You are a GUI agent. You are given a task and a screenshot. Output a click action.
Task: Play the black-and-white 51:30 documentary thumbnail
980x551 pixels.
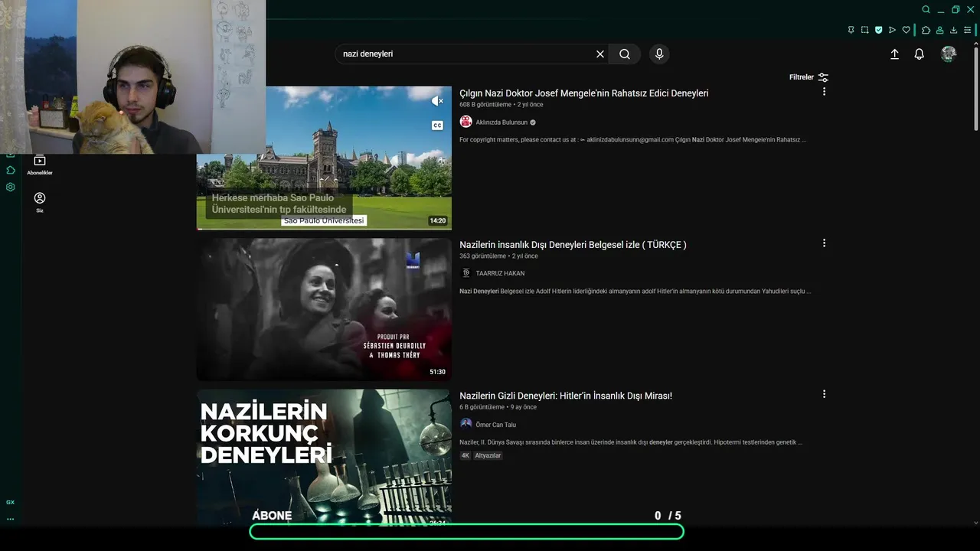pyautogui.click(x=324, y=309)
